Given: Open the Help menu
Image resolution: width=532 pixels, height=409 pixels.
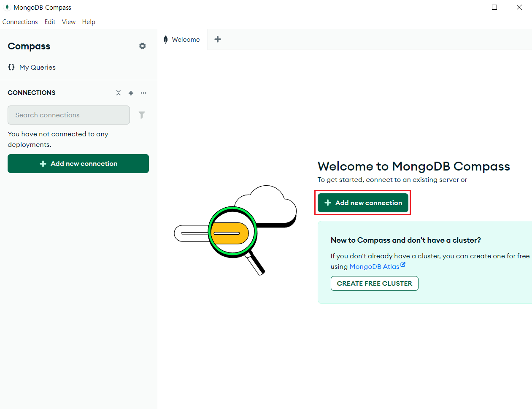Looking at the screenshot, I should (x=89, y=22).
